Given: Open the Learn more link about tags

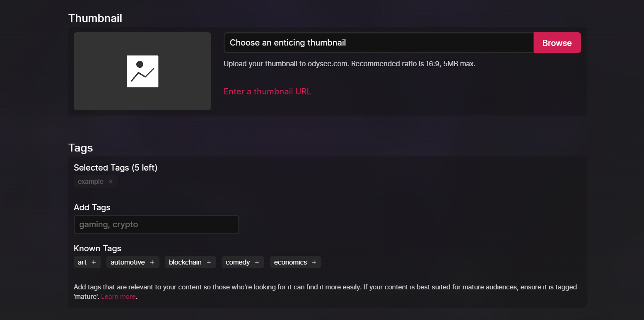Looking at the screenshot, I should tap(118, 296).
